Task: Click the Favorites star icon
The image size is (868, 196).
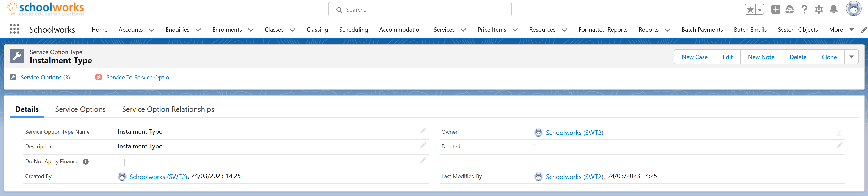Action: [x=750, y=9]
